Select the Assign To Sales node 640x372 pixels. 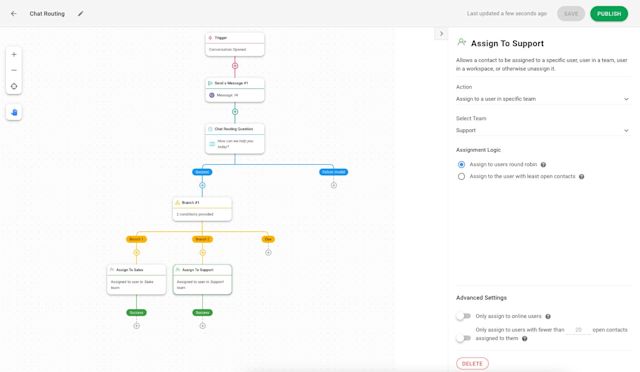click(136, 279)
